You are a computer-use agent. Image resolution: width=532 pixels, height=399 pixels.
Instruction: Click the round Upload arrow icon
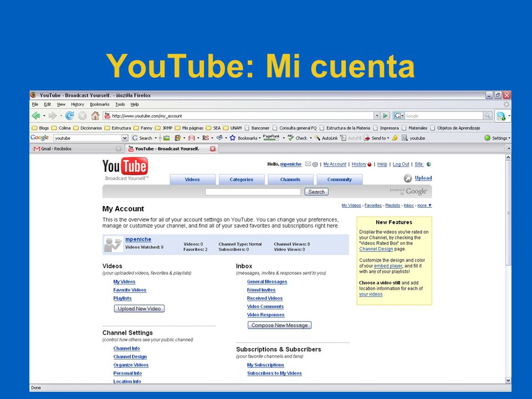click(x=408, y=178)
